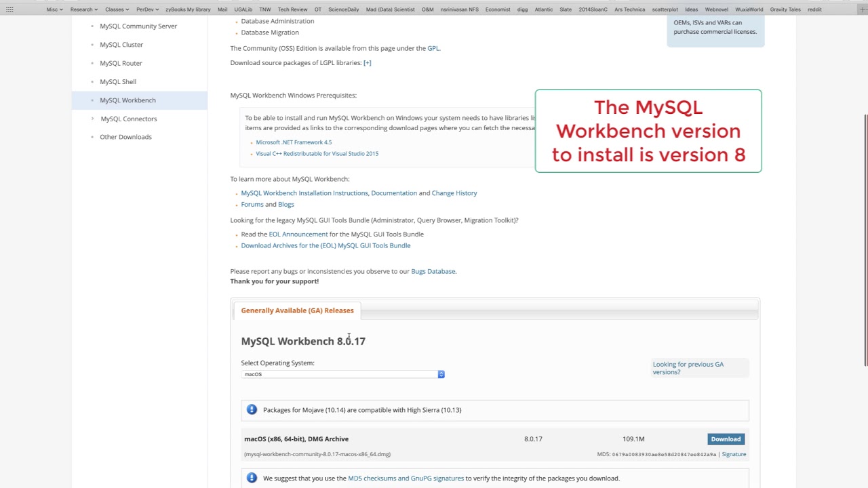
Task: Click the DMG filename text
Action: tap(317, 454)
